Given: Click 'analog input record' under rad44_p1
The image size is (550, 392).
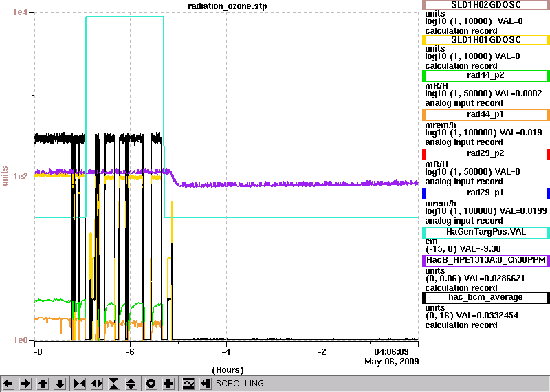Looking at the screenshot, I should click(464, 142).
